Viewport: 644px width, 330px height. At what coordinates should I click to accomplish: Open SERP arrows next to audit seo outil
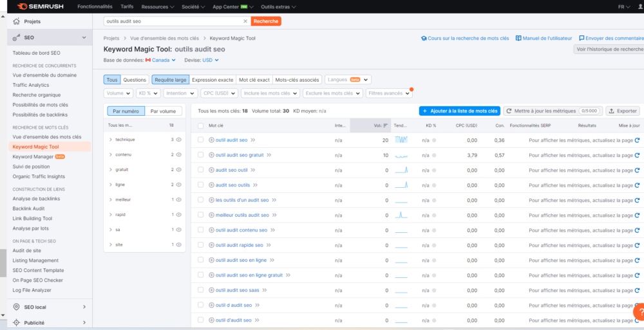(x=253, y=170)
